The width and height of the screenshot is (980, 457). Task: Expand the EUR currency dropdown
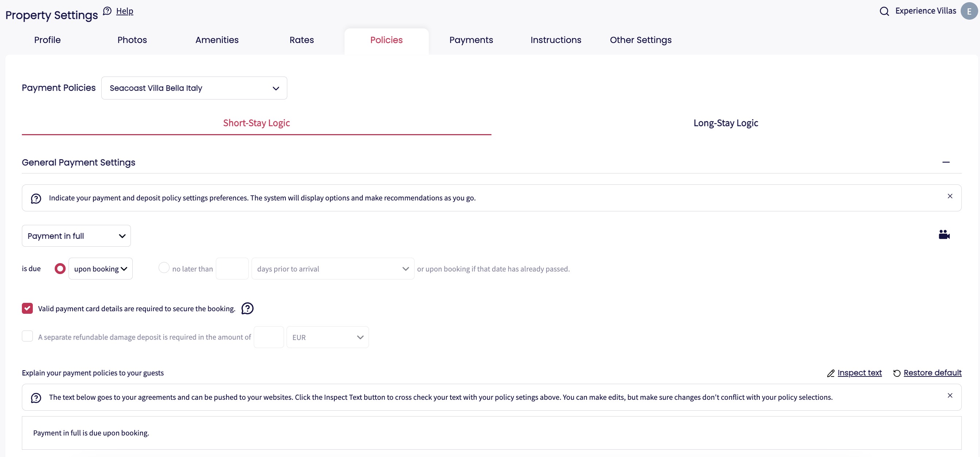(x=327, y=337)
